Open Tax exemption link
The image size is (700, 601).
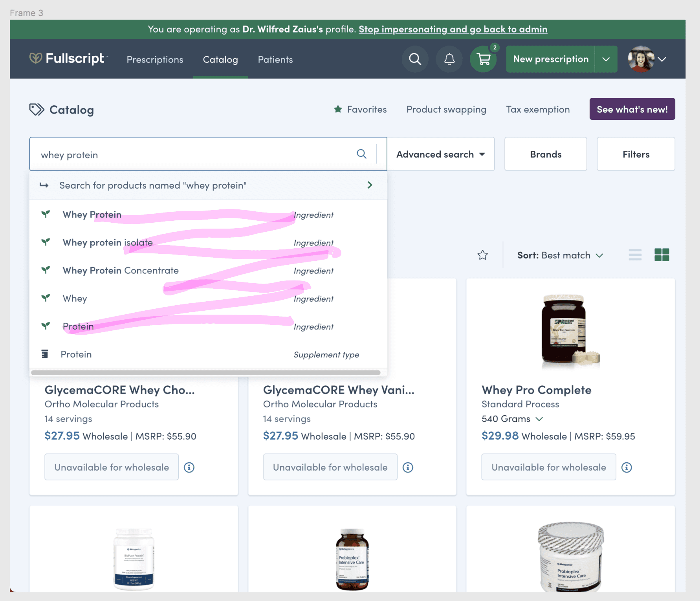point(538,109)
